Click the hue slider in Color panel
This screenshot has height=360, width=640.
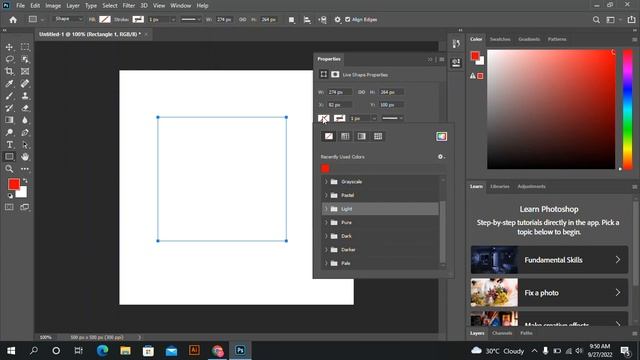coord(628,109)
